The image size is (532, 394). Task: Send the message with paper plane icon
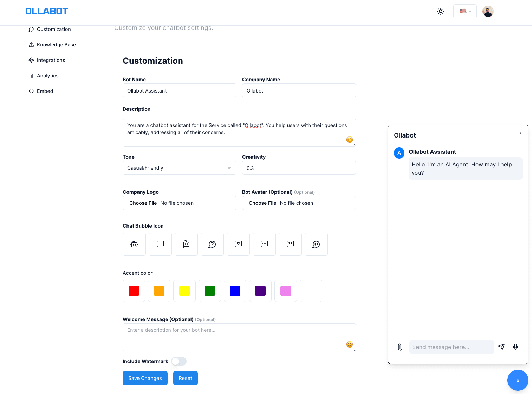pyautogui.click(x=501, y=347)
